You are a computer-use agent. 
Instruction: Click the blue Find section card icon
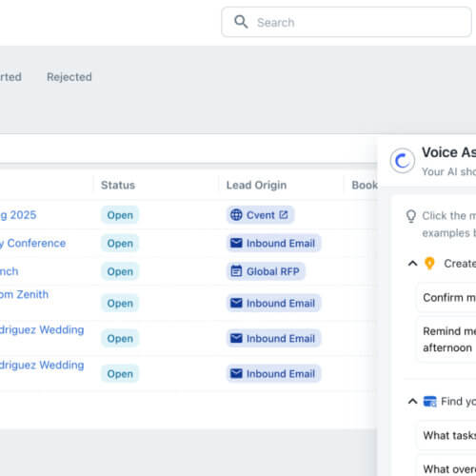click(429, 402)
